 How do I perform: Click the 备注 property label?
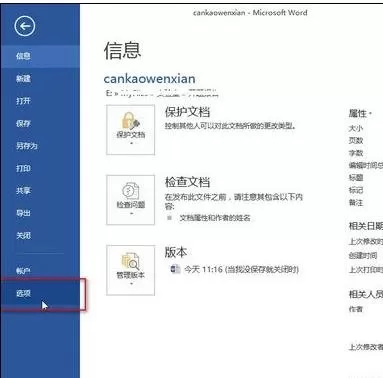pyautogui.click(x=356, y=202)
